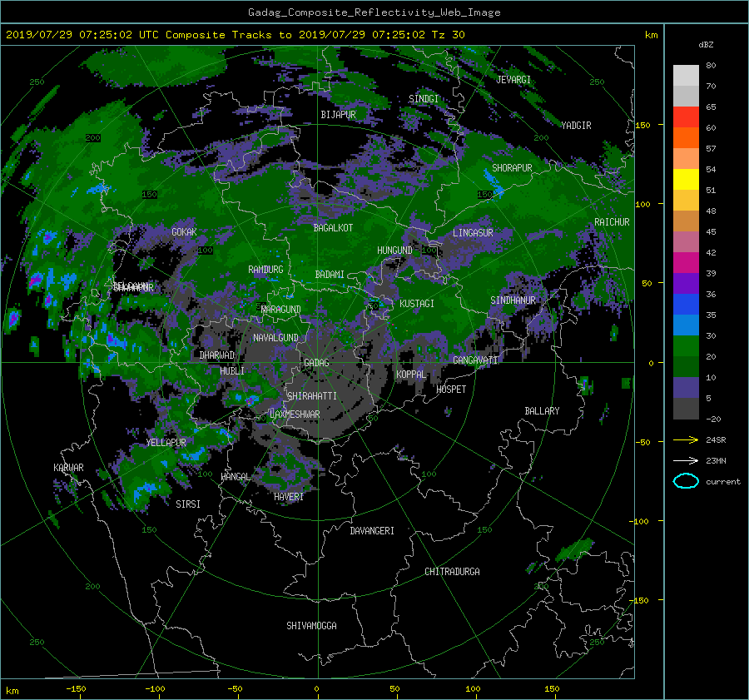The width and height of the screenshot is (749, 700).
Task: Click the LINGASUR city label
Action: pos(473,233)
